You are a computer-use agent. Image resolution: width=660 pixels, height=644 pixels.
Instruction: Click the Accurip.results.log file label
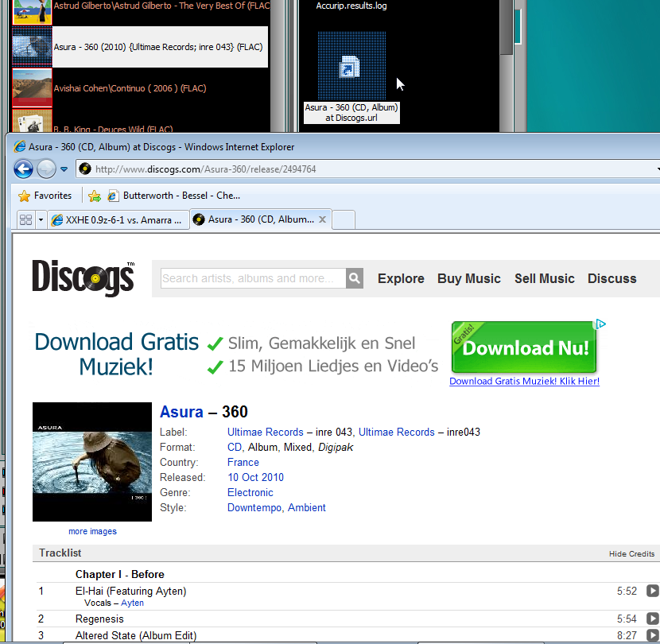tap(351, 6)
